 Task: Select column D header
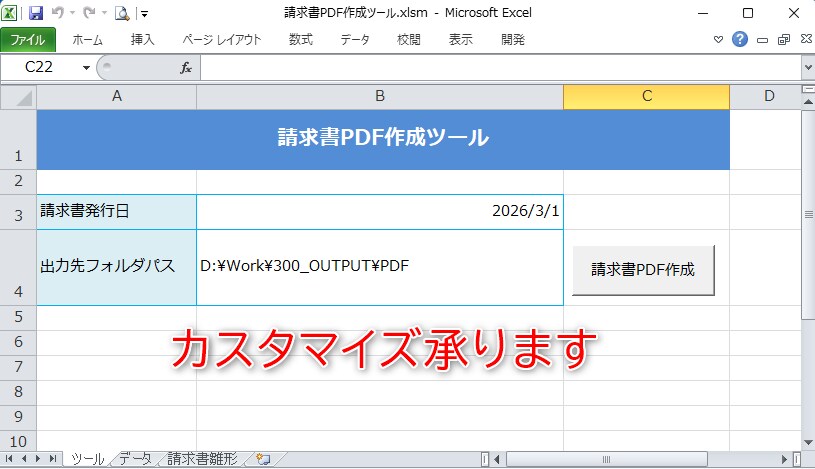coord(765,97)
